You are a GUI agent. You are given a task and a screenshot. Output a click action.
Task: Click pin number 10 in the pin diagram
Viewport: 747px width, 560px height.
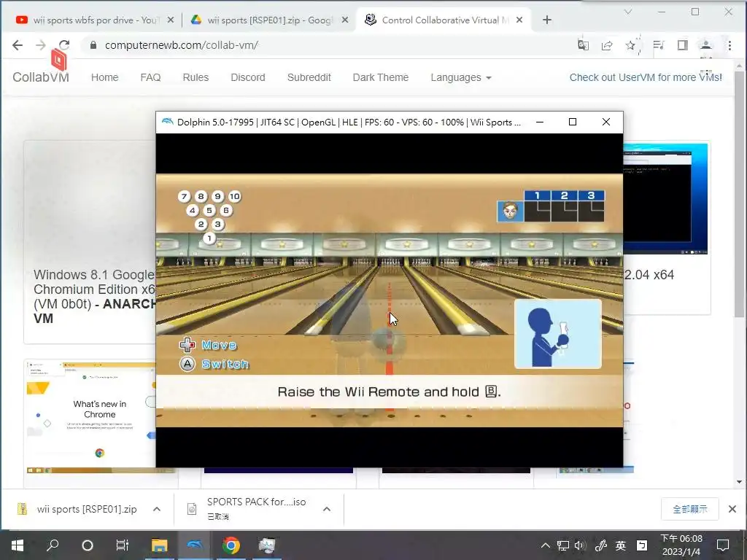234,196
